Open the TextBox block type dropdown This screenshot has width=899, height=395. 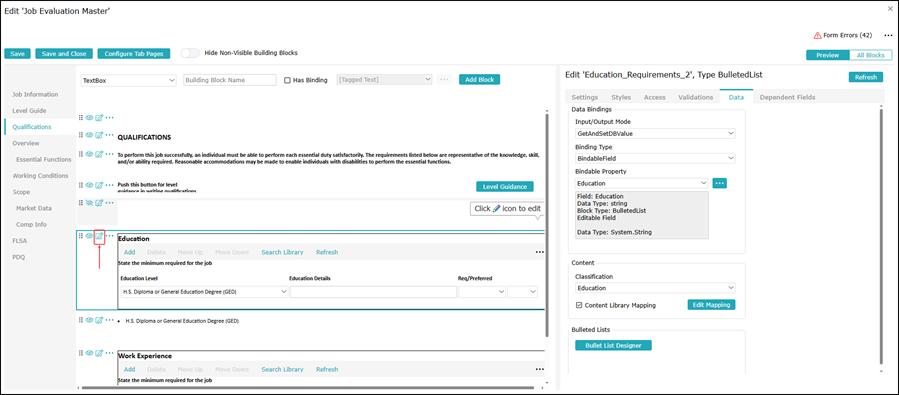[x=128, y=80]
